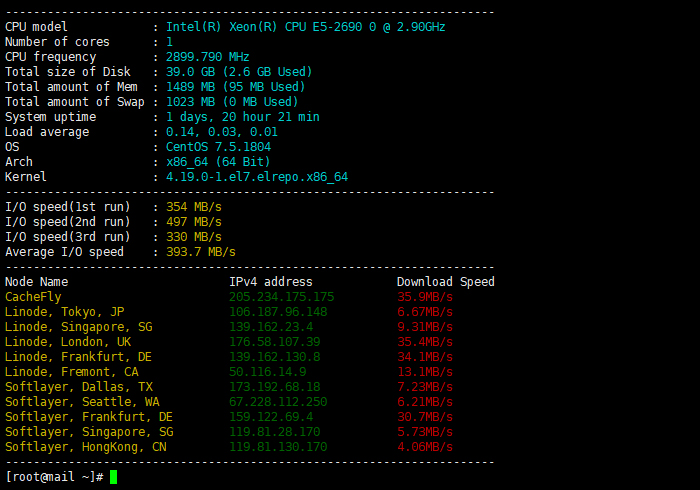Image resolution: width=700 pixels, height=490 pixels.
Task: Click the 'Average I/O speed' label
Action: point(64,252)
